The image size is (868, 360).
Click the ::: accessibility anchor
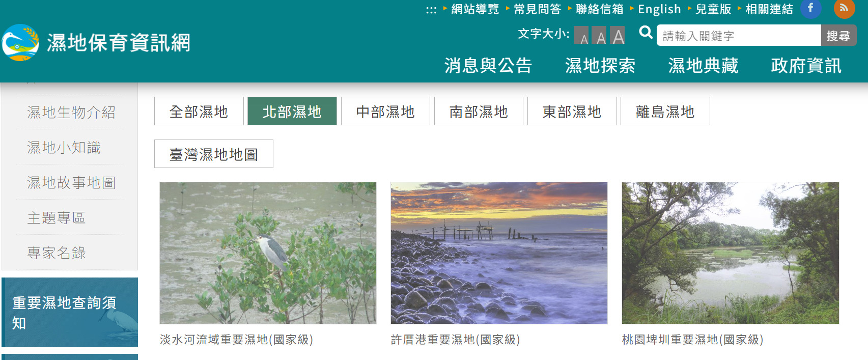tap(431, 10)
